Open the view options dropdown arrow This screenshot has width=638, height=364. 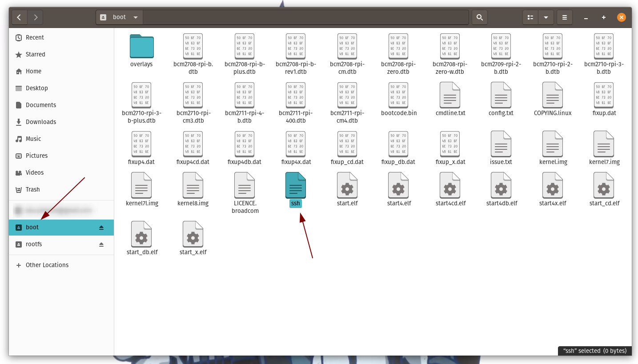pos(546,17)
